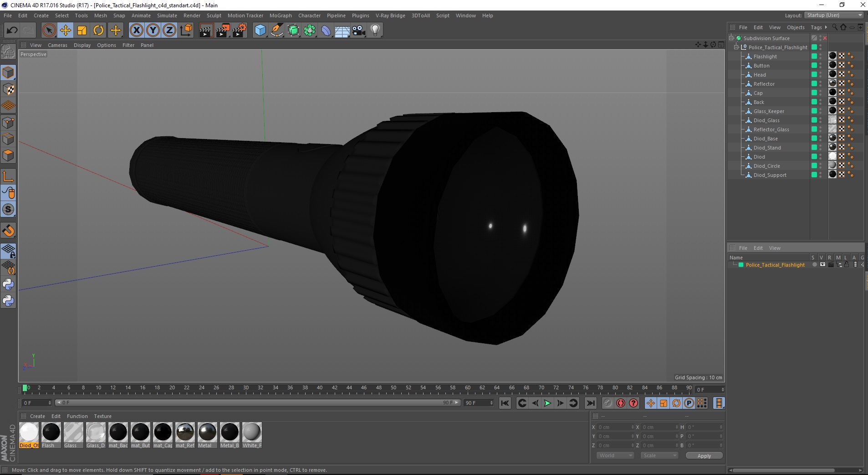Toggle visibility dots of Flashlight object
Viewport: 868px width, 475px height.
821,56
